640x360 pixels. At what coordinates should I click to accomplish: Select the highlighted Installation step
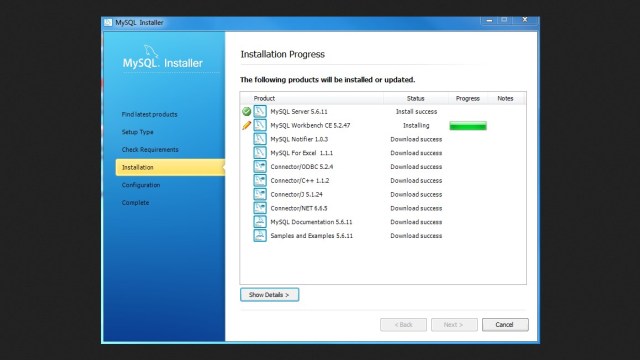pyautogui.click(x=170, y=167)
